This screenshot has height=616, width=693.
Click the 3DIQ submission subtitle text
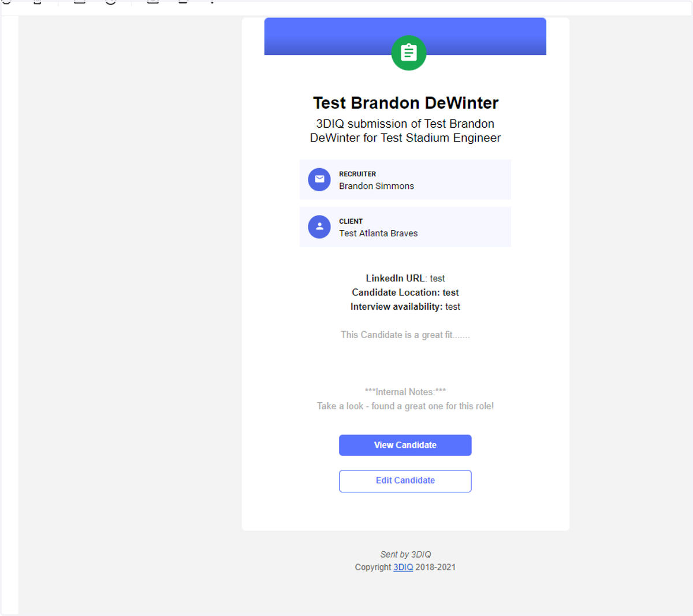(405, 131)
